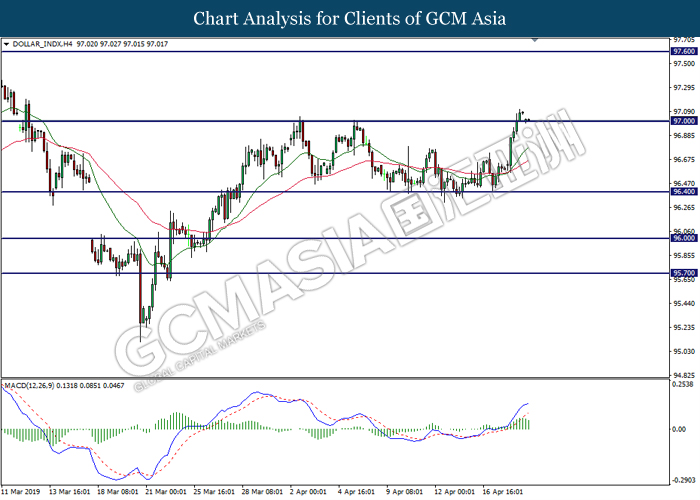Click the triangle icon beside DOLLAR_INDX,H4
The height and width of the screenshot is (500, 700).
(8, 45)
